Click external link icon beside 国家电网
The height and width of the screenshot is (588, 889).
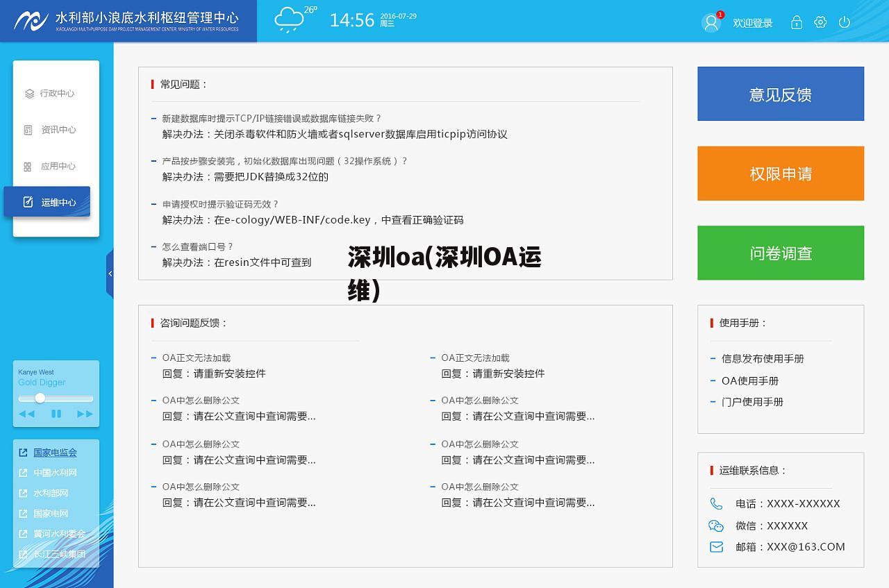pyautogui.click(x=23, y=514)
